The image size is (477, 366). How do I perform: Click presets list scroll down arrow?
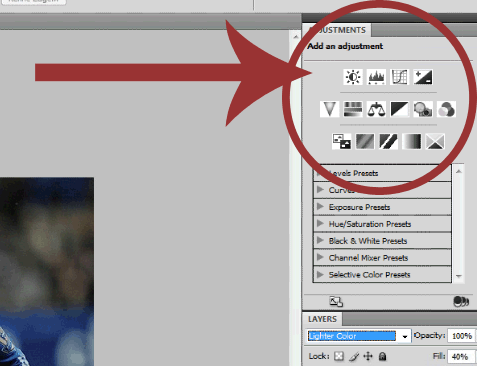click(x=459, y=276)
